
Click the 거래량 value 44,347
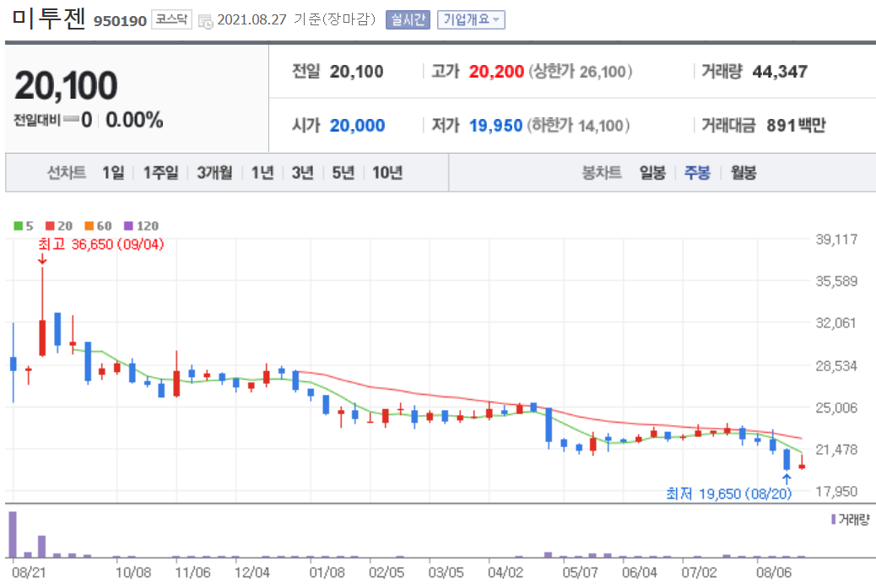780,72
